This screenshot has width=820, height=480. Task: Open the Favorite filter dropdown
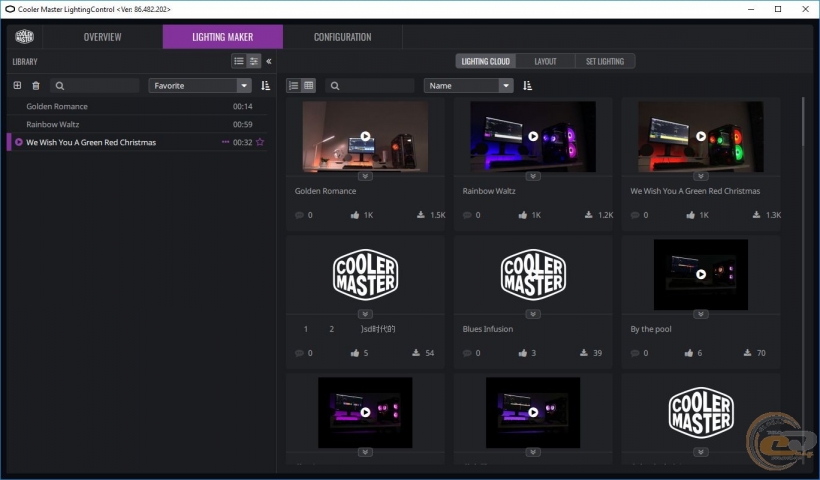[200, 86]
